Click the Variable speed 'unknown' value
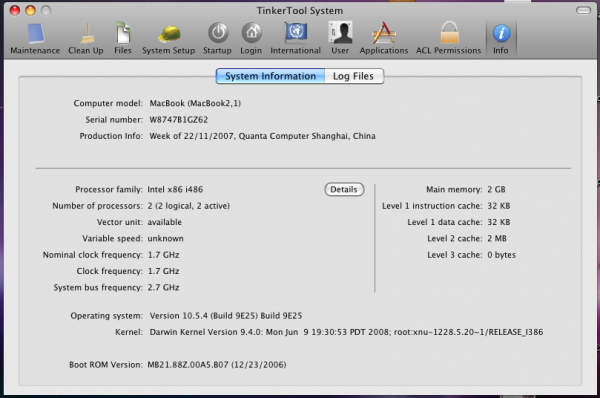600x398 pixels. click(165, 239)
